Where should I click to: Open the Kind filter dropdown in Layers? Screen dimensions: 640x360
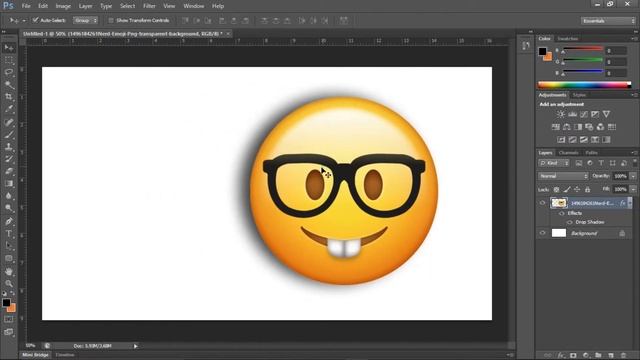[554, 163]
